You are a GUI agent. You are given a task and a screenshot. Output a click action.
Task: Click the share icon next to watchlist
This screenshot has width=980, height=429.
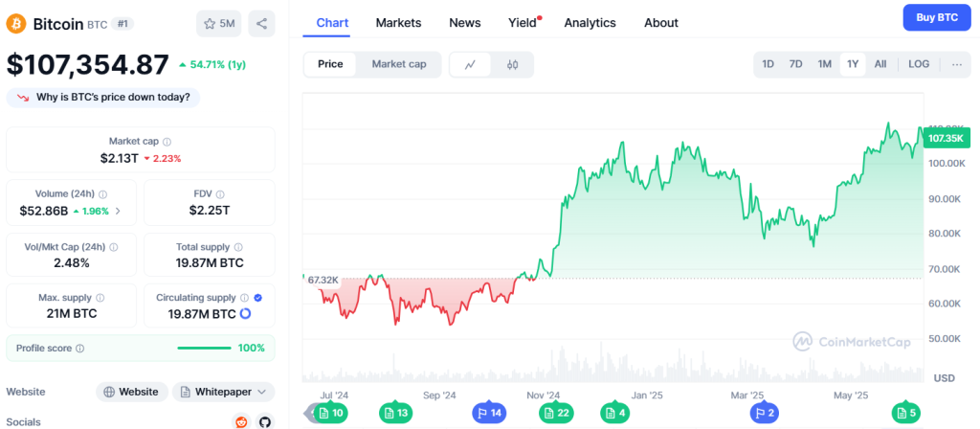(261, 24)
